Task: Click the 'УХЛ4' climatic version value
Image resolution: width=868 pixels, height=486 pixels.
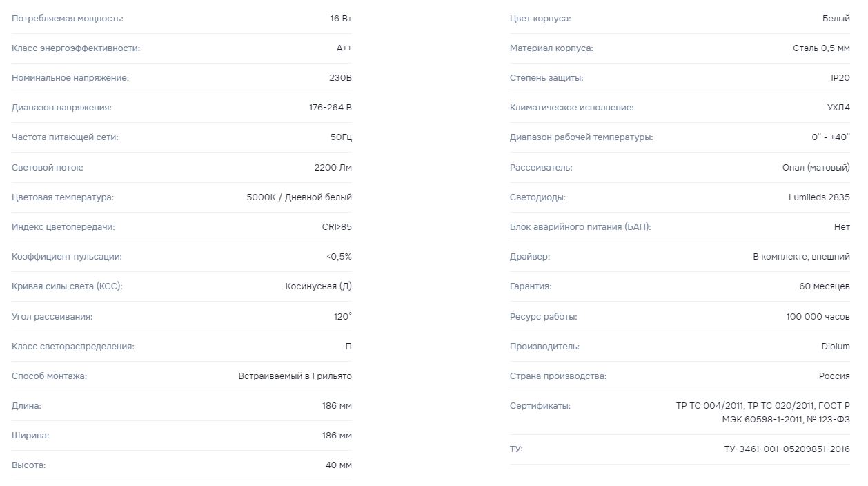Action: pos(838,108)
